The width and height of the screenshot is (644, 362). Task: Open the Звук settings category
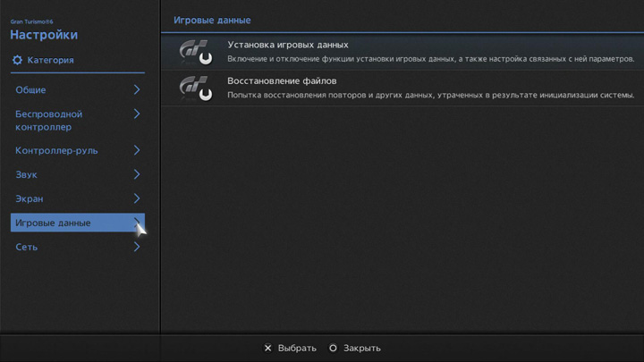coord(27,174)
